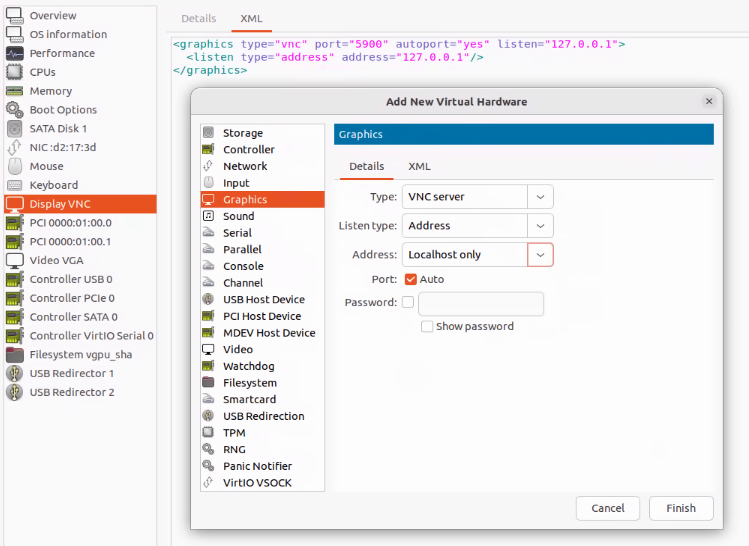Select Panic Notifier in hardware list

pos(263,466)
